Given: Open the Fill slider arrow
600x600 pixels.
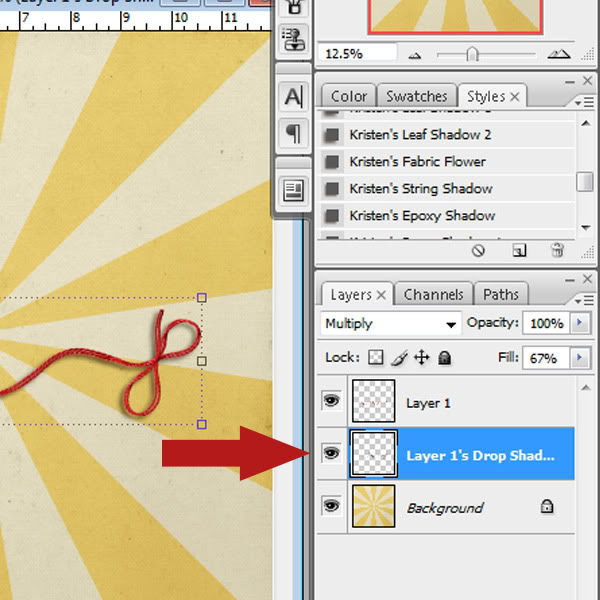Looking at the screenshot, I should click(580, 358).
